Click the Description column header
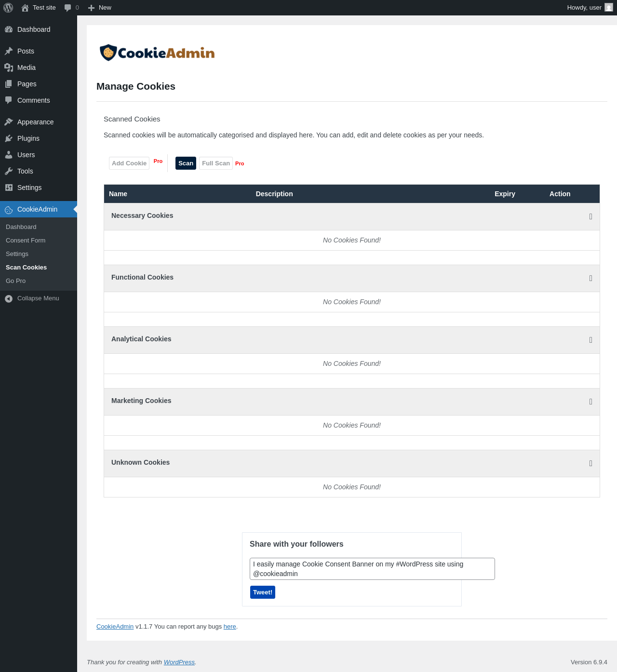The image size is (617, 672). [x=274, y=194]
